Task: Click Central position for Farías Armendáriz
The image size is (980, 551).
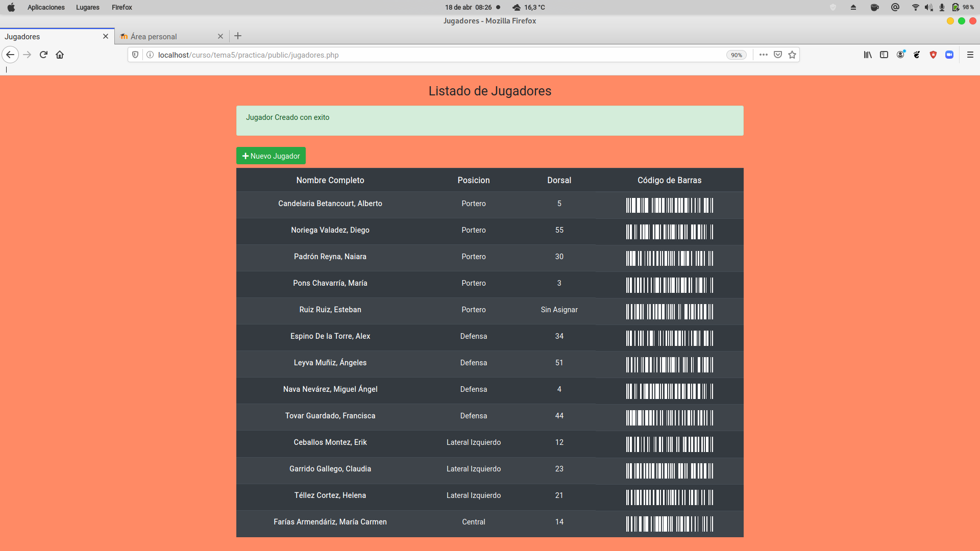Action: [474, 522]
